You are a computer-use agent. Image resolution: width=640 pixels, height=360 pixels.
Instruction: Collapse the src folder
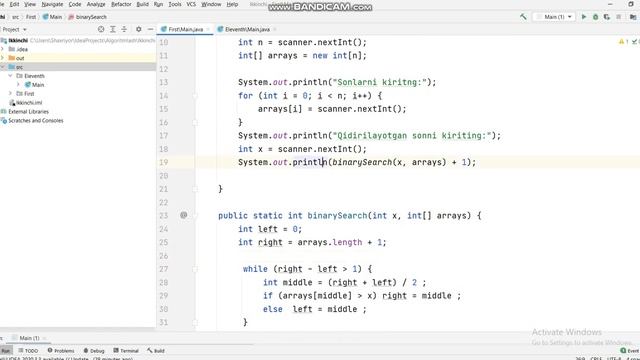pos(3,67)
